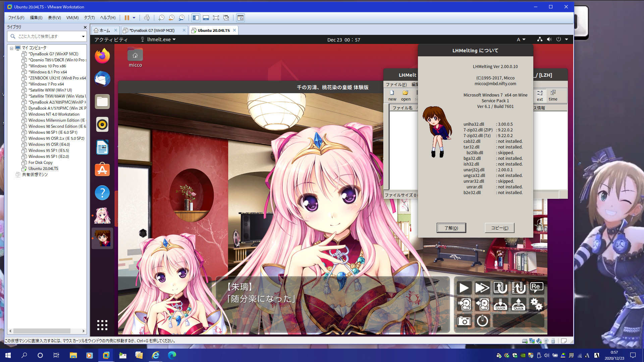Open the library search box dropdown arrow
Viewport: 644px width, 362px height.
pyautogui.click(x=83, y=36)
